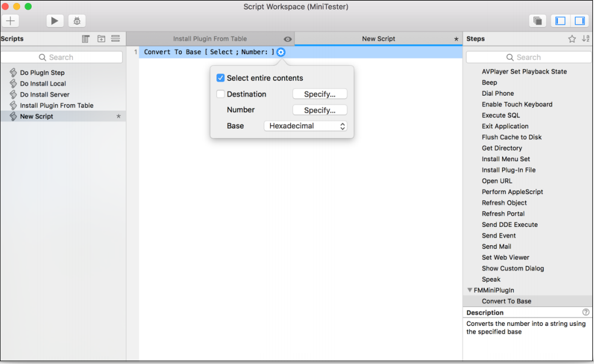Screen dimensions: 594x364
Task: Click the new folder icon in Scripts header
Action: click(x=101, y=39)
